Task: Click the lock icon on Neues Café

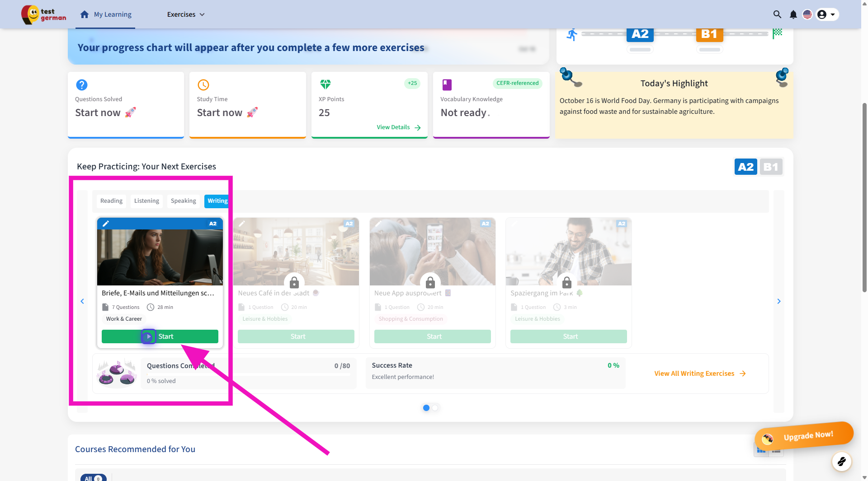Action: (x=294, y=282)
